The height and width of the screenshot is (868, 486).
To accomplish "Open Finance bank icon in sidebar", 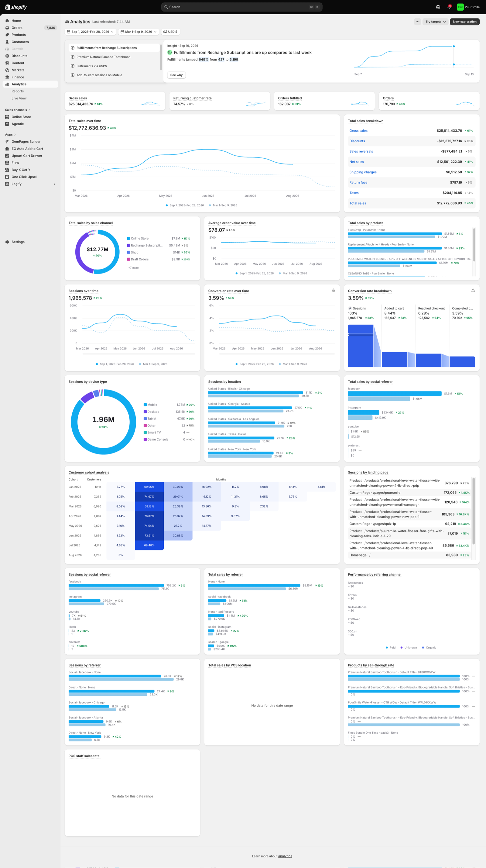I will point(7,77).
